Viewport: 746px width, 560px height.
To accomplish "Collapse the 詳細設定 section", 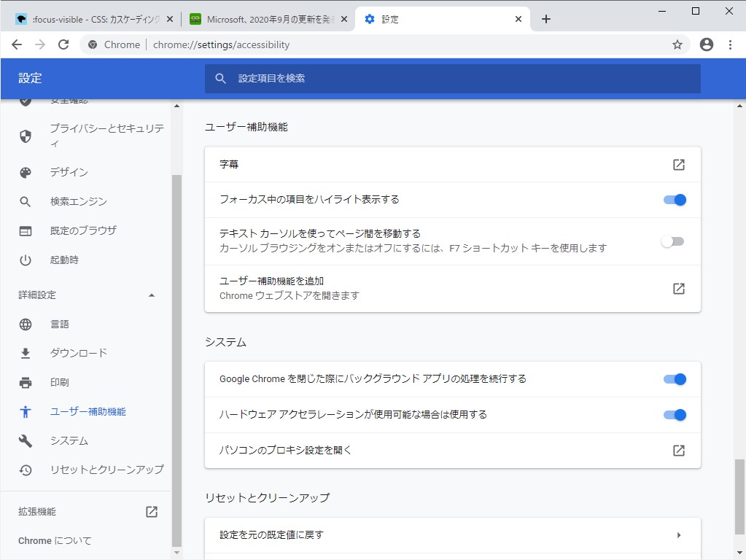I will (x=151, y=295).
